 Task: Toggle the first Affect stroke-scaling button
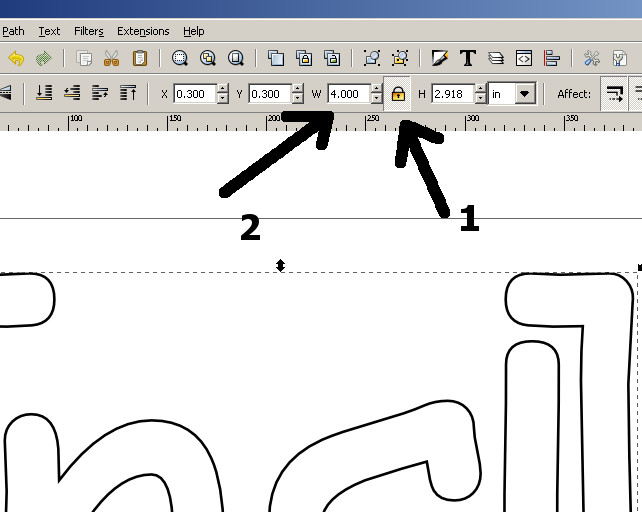[x=614, y=94]
